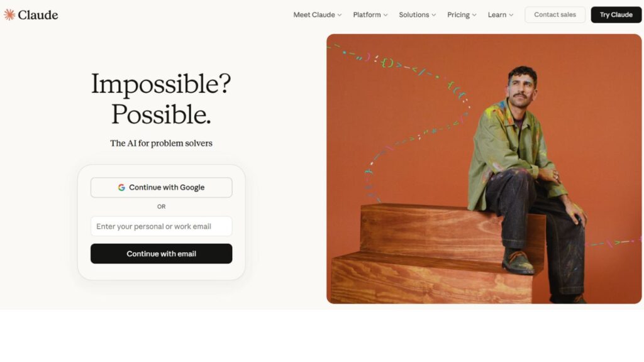
Task: Expand the Solutions chevron arrow
Action: point(434,15)
